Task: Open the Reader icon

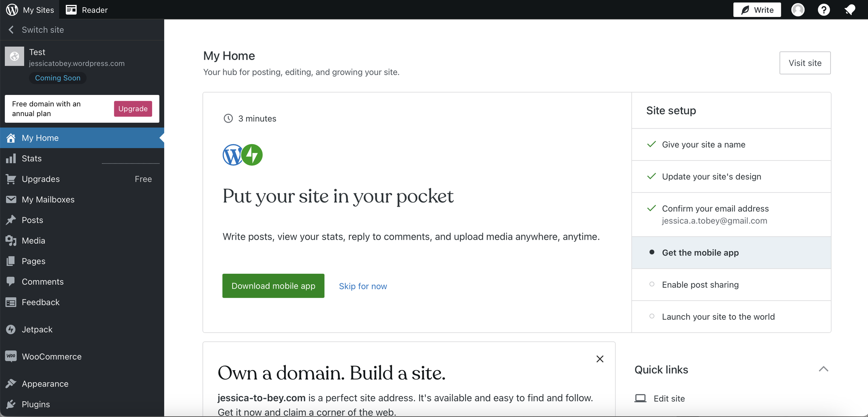Action: [71, 9]
